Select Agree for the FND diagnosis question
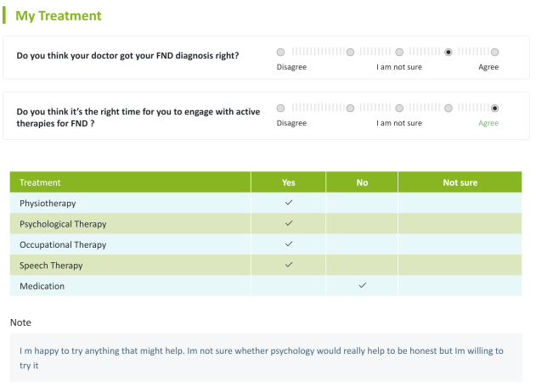This screenshot has height=392, width=536. pyautogui.click(x=494, y=52)
